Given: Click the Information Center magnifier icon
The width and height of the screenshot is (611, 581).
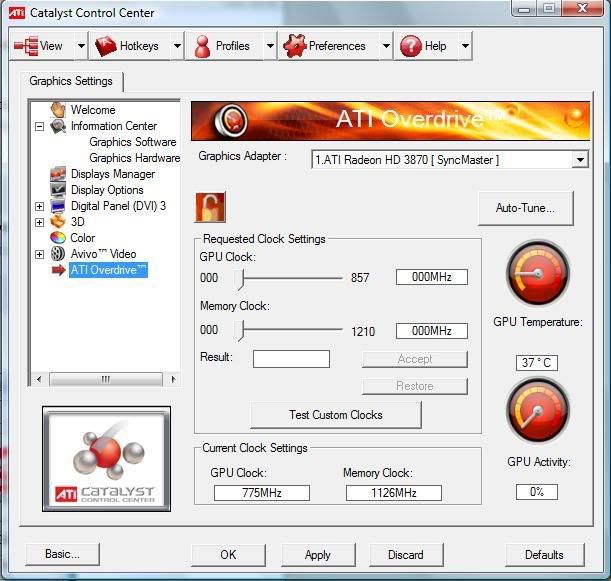Looking at the screenshot, I should point(58,126).
